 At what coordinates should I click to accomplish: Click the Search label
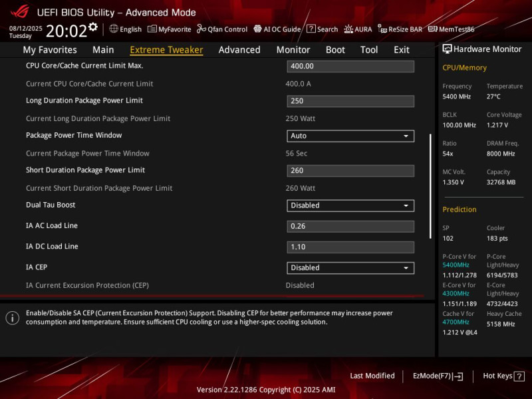pos(327,29)
